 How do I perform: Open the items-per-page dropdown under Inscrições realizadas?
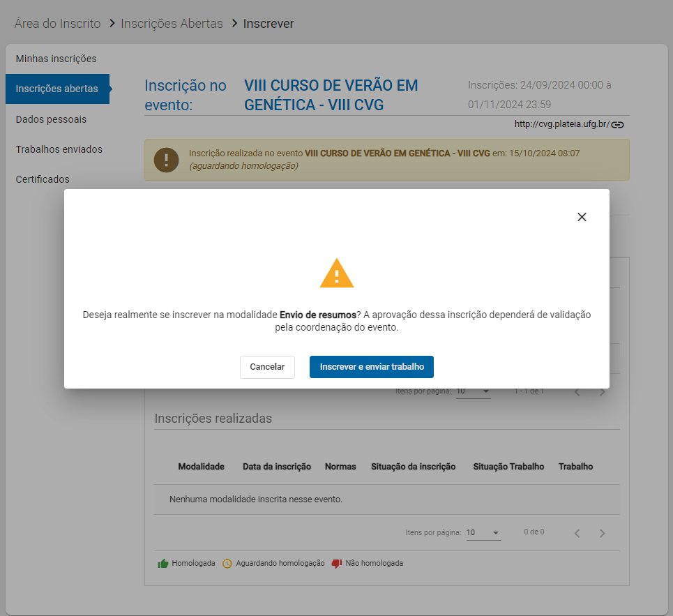coord(484,532)
